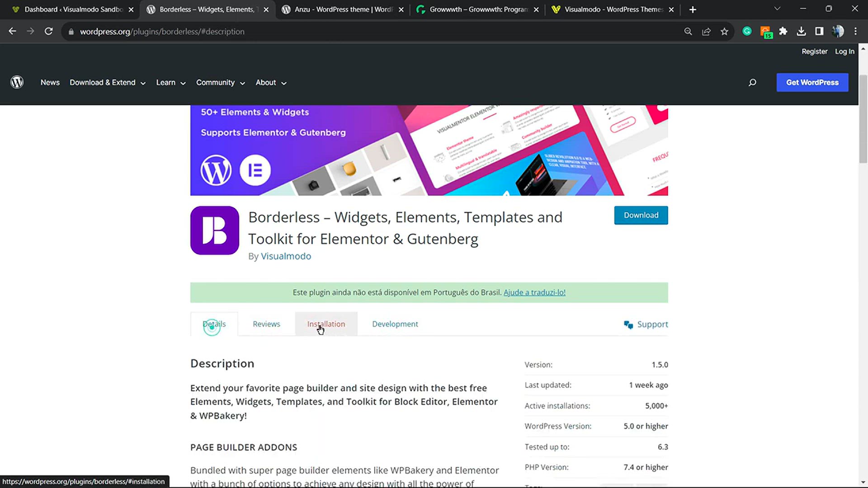Select the Installation tab
The width and height of the screenshot is (868, 488).
[326, 324]
